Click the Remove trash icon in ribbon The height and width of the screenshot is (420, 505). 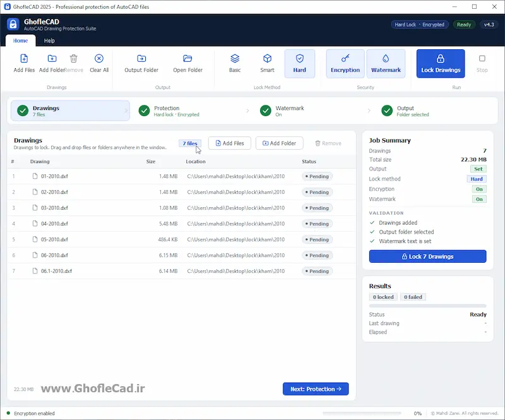pos(74,58)
